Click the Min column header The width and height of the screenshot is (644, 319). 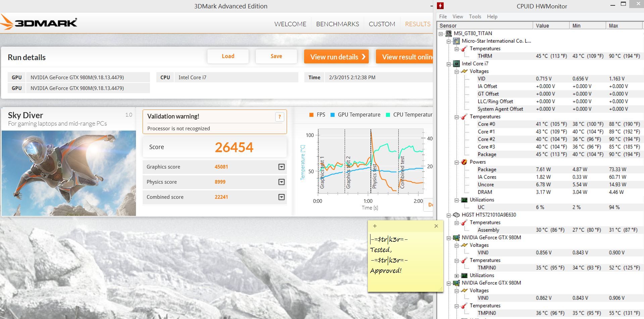(588, 26)
